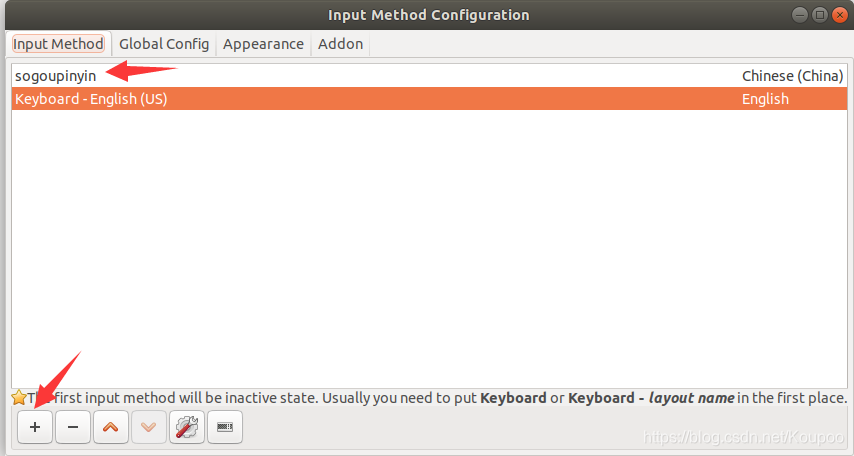
Task: Click the English language cell
Action: (x=765, y=99)
